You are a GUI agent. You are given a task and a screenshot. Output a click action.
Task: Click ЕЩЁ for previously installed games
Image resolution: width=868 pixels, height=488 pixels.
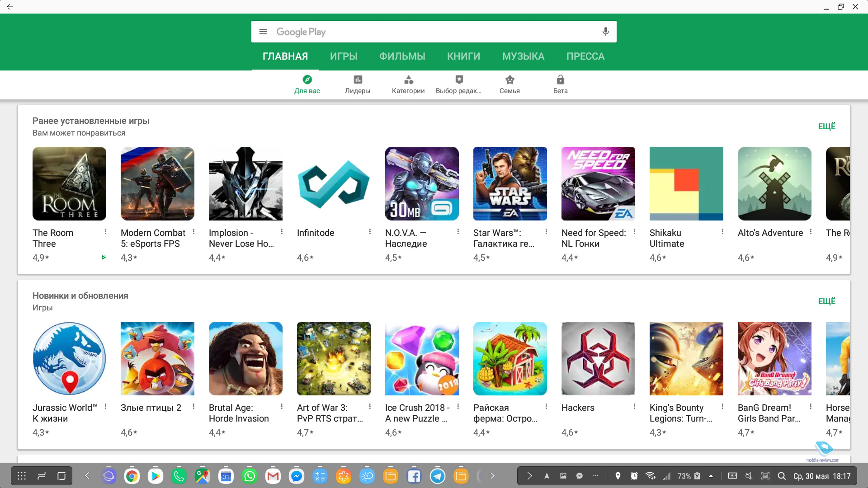tap(827, 127)
